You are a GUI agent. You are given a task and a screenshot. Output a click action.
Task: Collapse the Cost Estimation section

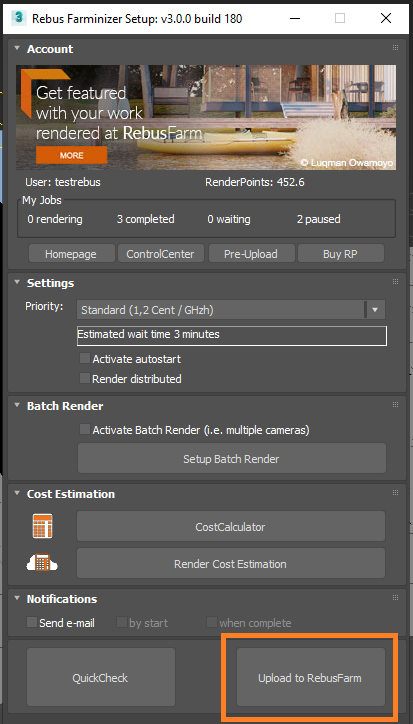pyautogui.click(x=17, y=493)
